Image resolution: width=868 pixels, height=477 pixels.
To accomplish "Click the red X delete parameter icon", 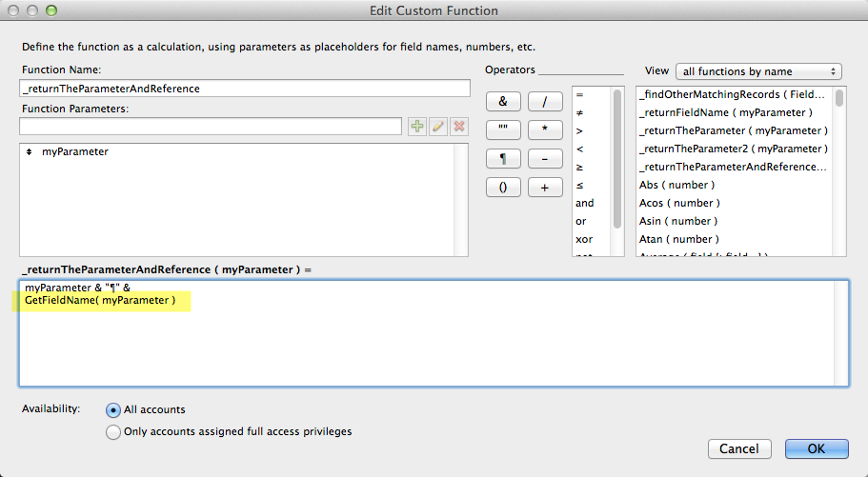I will 458,127.
